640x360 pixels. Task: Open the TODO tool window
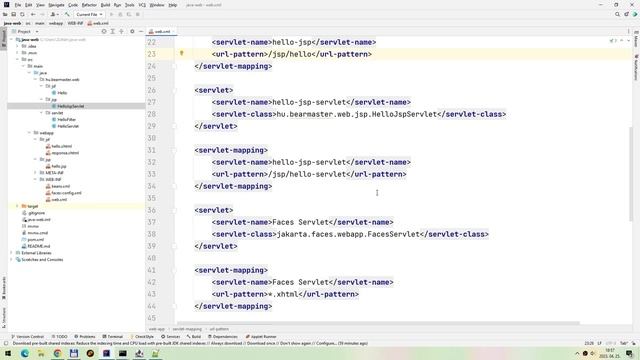coord(60,337)
